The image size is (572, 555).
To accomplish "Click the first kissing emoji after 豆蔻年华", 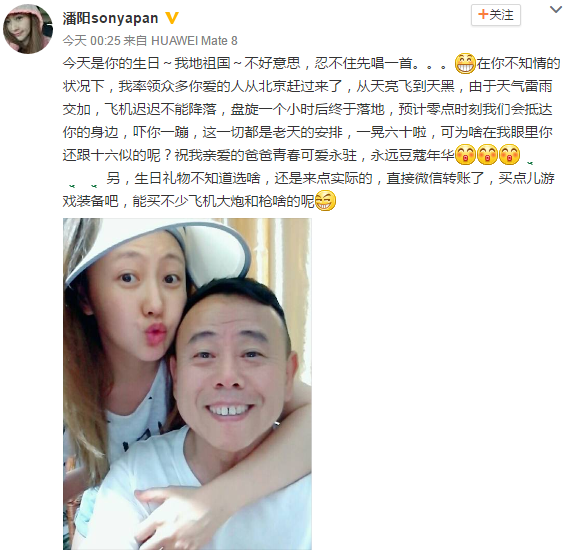I will tap(465, 155).
